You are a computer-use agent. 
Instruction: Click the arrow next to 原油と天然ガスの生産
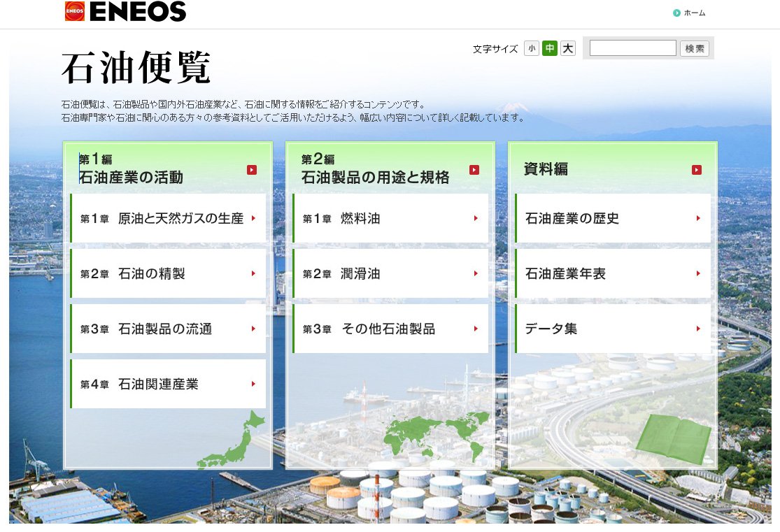[253, 218]
